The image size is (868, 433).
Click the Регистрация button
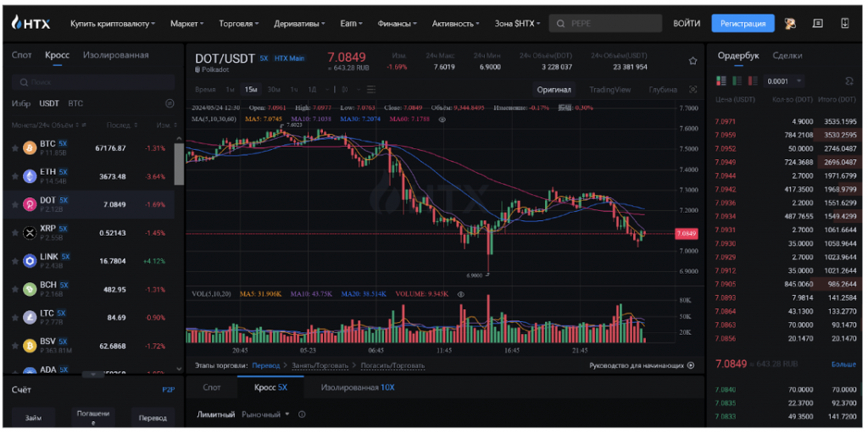coord(743,24)
